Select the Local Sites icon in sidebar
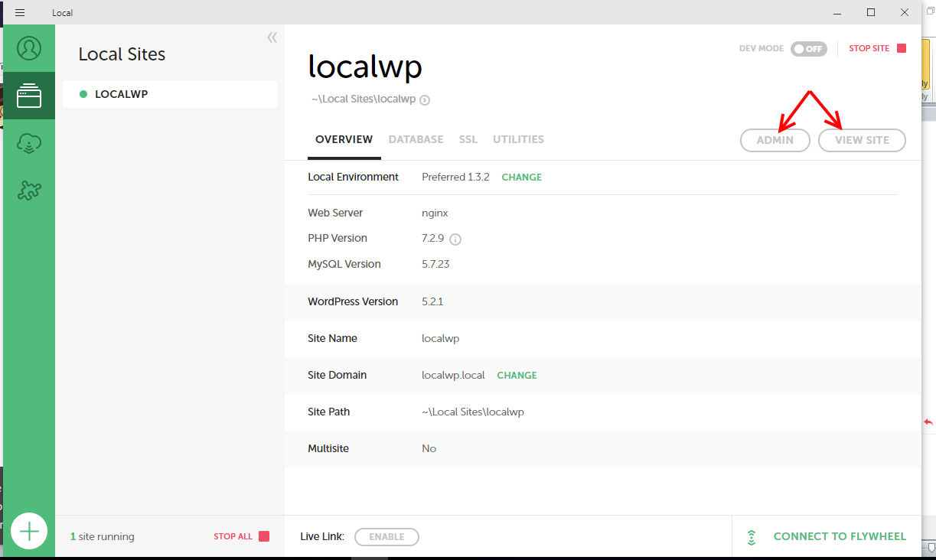 29,96
